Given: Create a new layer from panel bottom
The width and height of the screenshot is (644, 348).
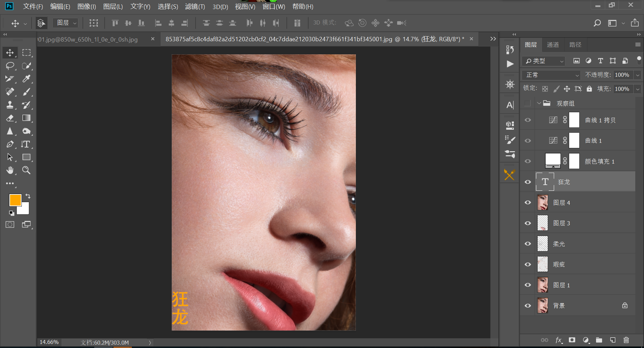Looking at the screenshot, I should [613, 340].
